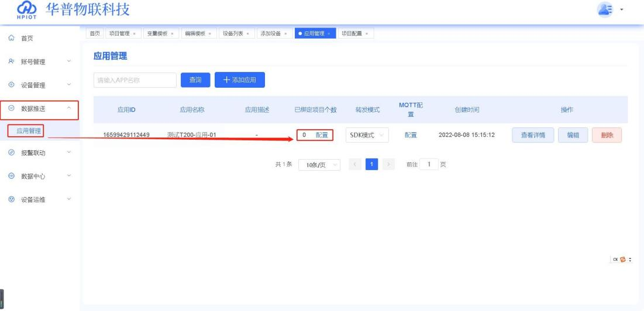The width and height of the screenshot is (644, 311).
Task: Click the 添加应用 button
Action: click(x=240, y=80)
